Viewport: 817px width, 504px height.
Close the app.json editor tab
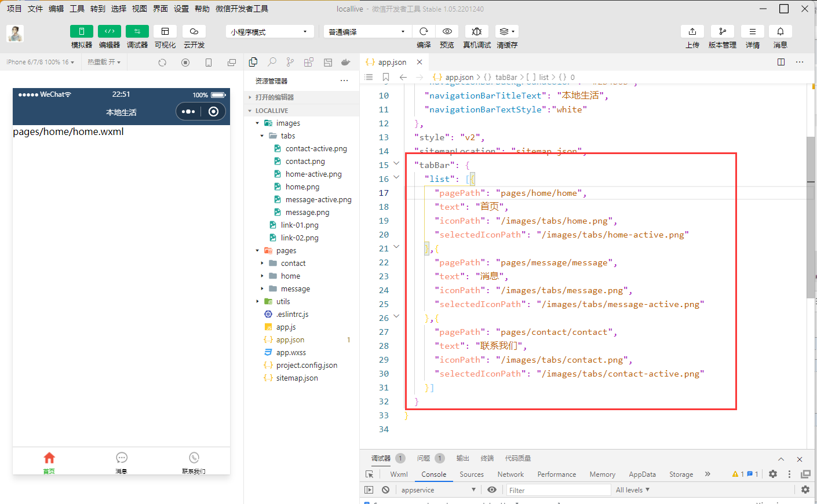420,62
